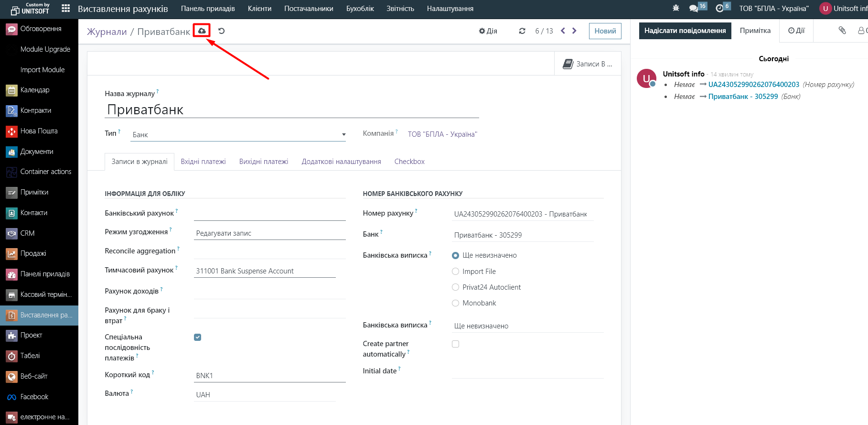Open the Бухоблік menu
Screen dimensions: 868x425
(x=360, y=9)
